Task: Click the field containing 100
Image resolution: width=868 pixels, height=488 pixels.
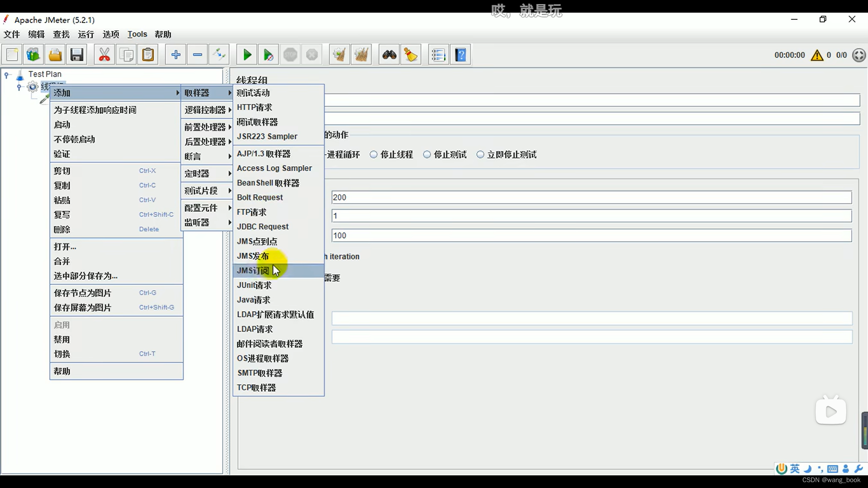Action: click(x=591, y=235)
